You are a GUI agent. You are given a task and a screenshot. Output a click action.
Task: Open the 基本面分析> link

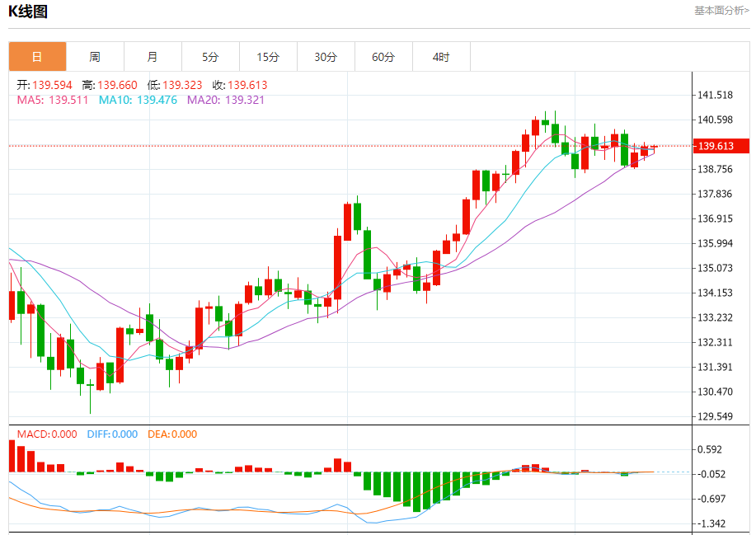point(721,11)
